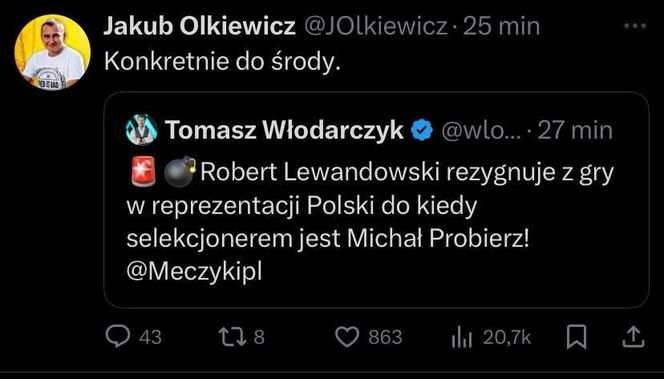This screenshot has width=664, height=379.
Task: Click the 25 min timestamp
Action: pos(501,27)
